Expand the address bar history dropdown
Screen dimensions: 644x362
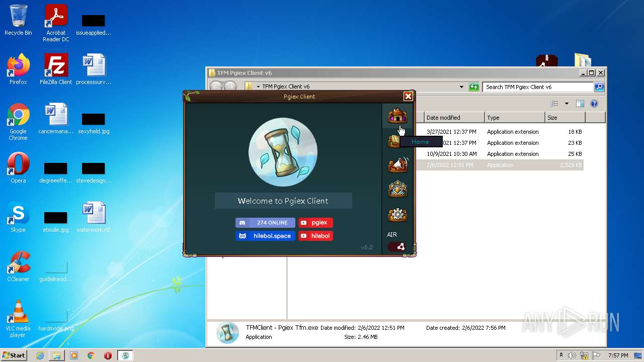461,87
